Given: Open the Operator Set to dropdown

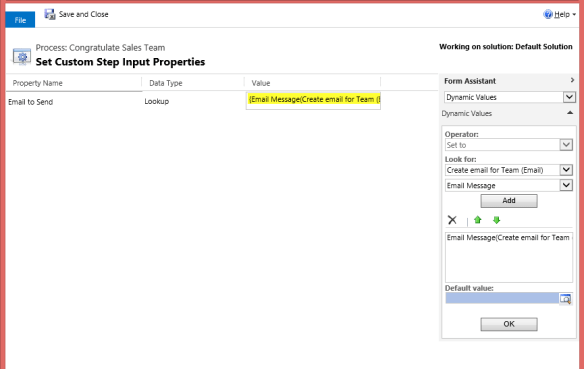Looking at the screenshot, I should point(566,145).
